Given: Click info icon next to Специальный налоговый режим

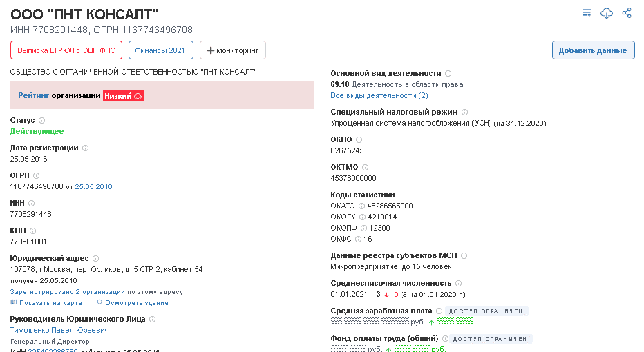Looking at the screenshot, I should pyautogui.click(x=464, y=113).
